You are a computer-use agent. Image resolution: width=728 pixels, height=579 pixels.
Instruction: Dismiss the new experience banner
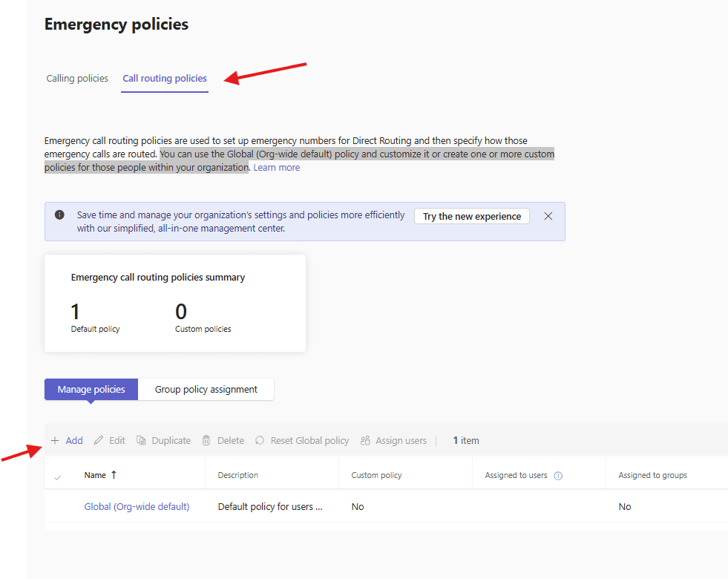pos(548,216)
